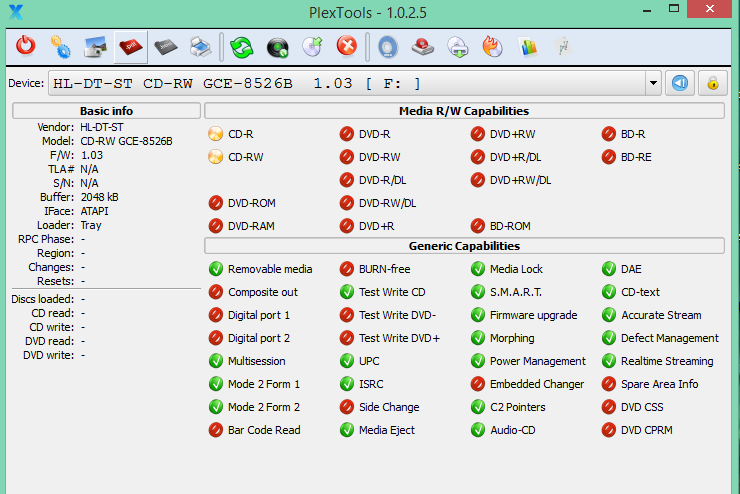This screenshot has width=740, height=494.
Task: Click the 'C2 Pointers' label
Action: tap(517, 407)
